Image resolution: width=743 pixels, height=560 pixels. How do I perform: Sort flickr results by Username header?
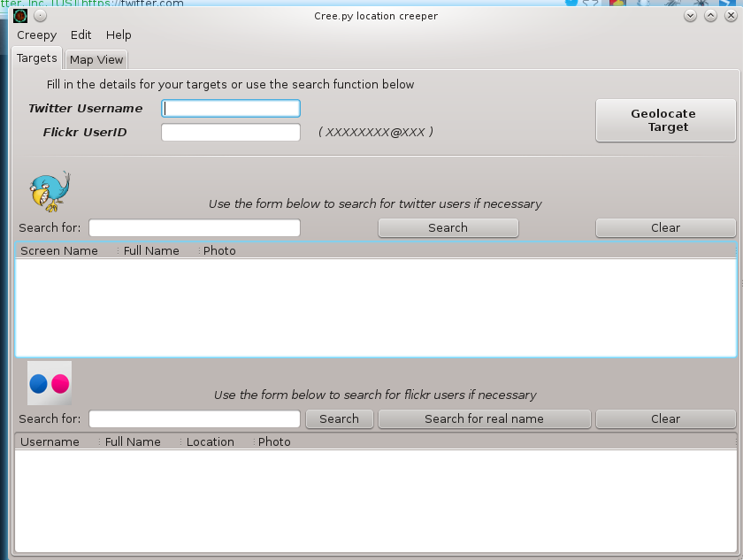[57, 441]
